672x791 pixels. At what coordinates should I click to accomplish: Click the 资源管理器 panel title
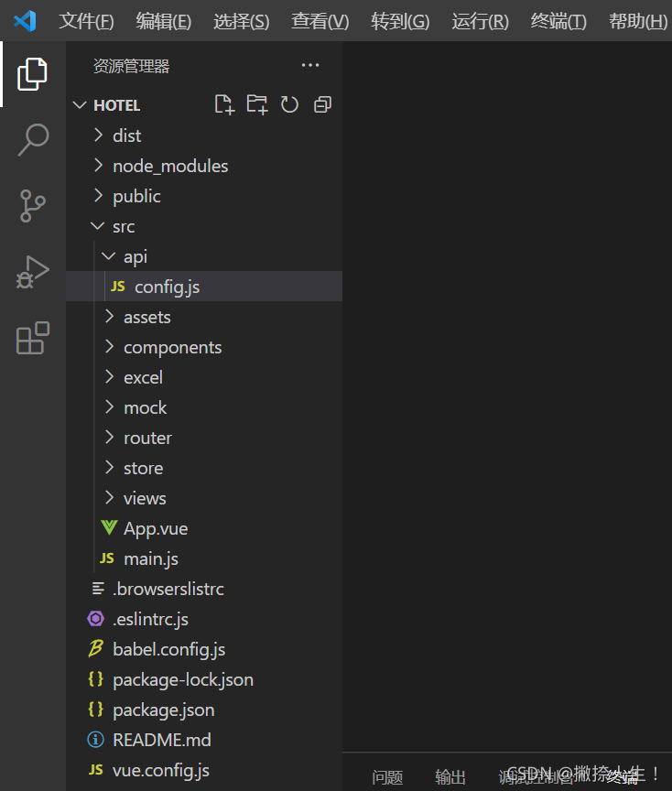pos(131,66)
